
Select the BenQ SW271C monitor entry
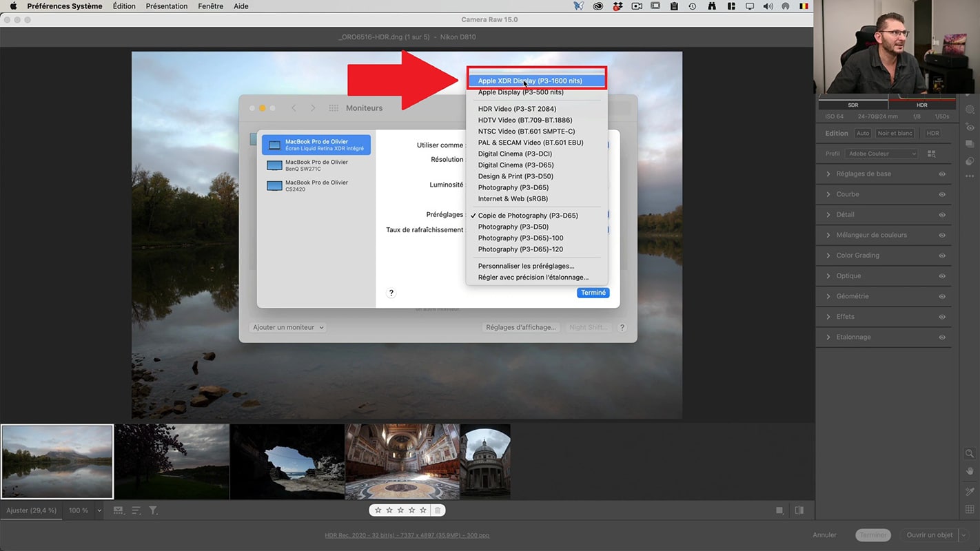[x=316, y=165]
